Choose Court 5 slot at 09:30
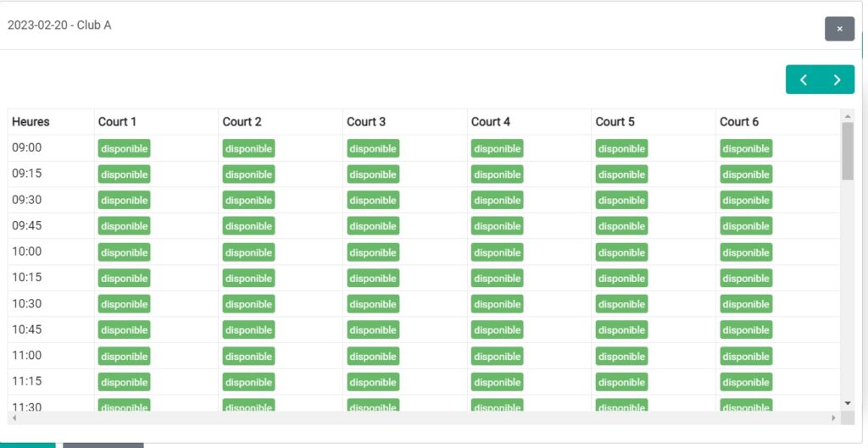The image size is (868, 448). click(x=621, y=200)
